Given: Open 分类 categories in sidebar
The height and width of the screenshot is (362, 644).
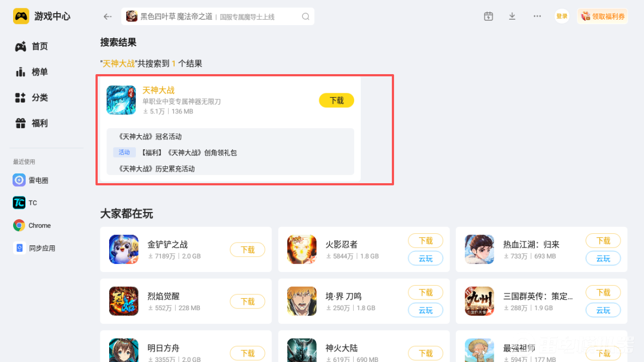Looking at the screenshot, I should [32, 98].
